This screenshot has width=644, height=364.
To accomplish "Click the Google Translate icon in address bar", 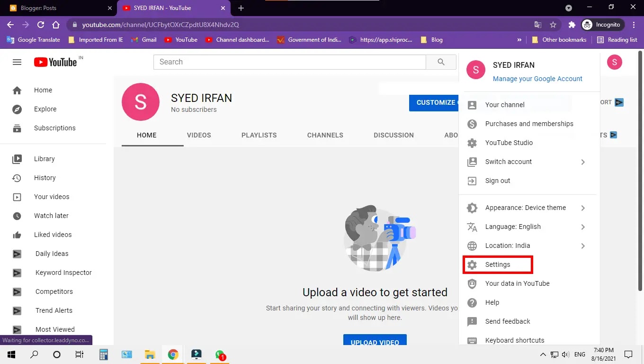I will [x=538, y=25].
